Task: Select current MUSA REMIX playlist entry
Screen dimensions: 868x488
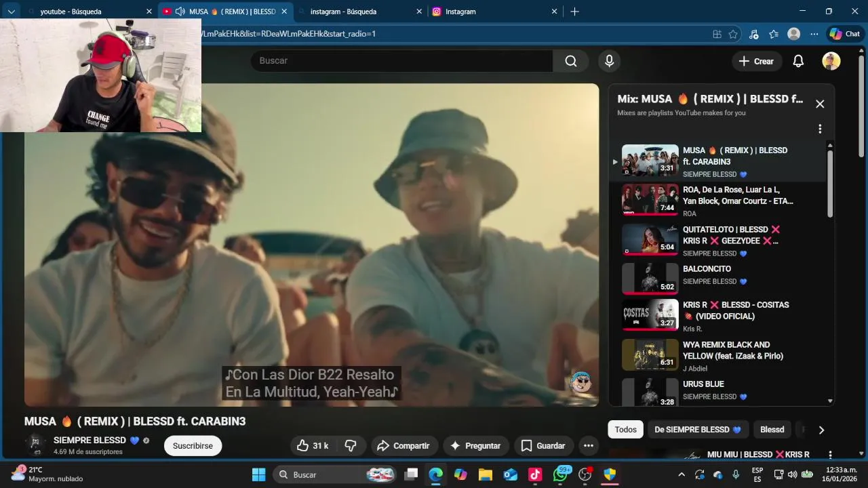Action: pyautogui.click(x=719, y=161)
